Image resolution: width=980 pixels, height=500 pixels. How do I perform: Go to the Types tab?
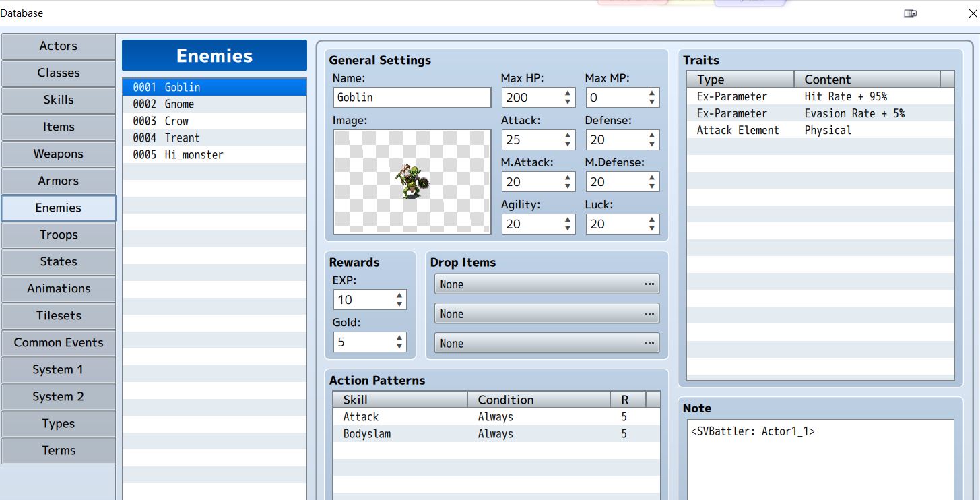point(59,423)
